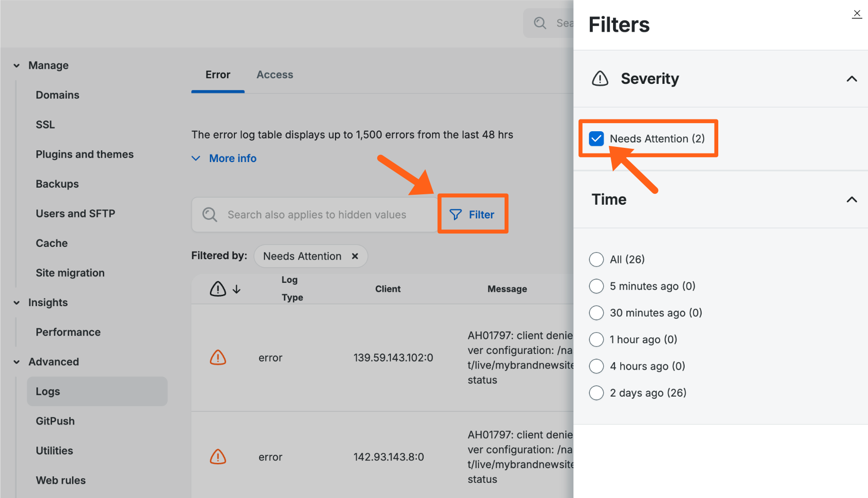868x498 pixels.
Task: Click the top header search icon
Action: [540, 23]
